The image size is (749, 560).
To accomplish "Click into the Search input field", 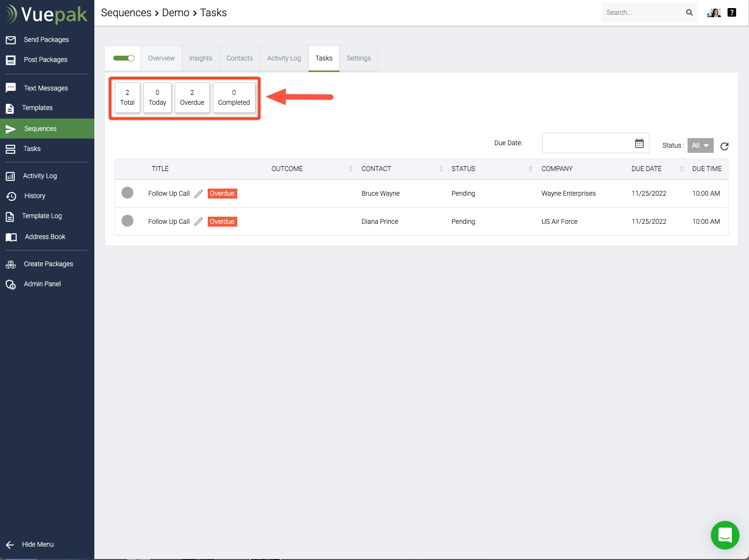I will (642, 13).
